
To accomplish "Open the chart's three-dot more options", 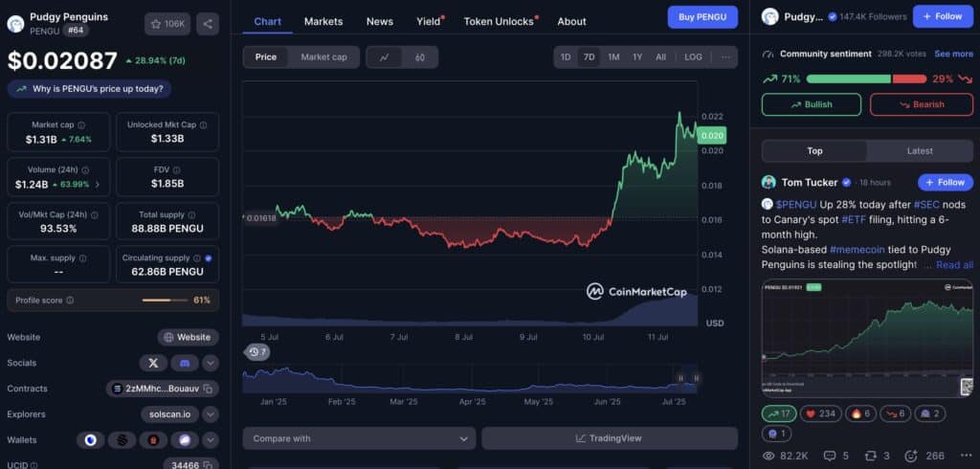I will pyautogui.click(x=725, y=56).
